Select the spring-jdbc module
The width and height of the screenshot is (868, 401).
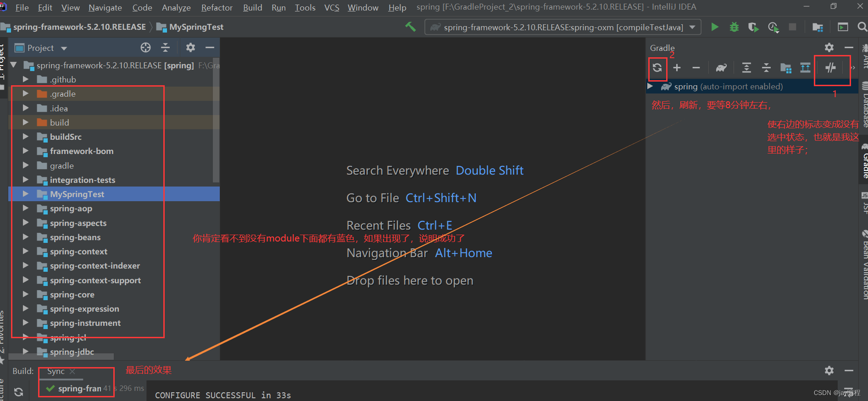pyautogui.click(x=72, y=352)
